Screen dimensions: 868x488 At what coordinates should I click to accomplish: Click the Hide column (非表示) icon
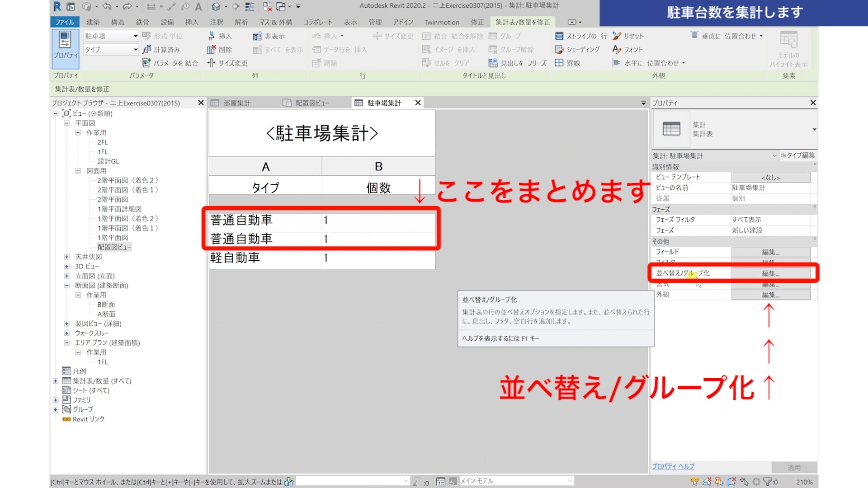pyautogui.click(x=257, y=36)
